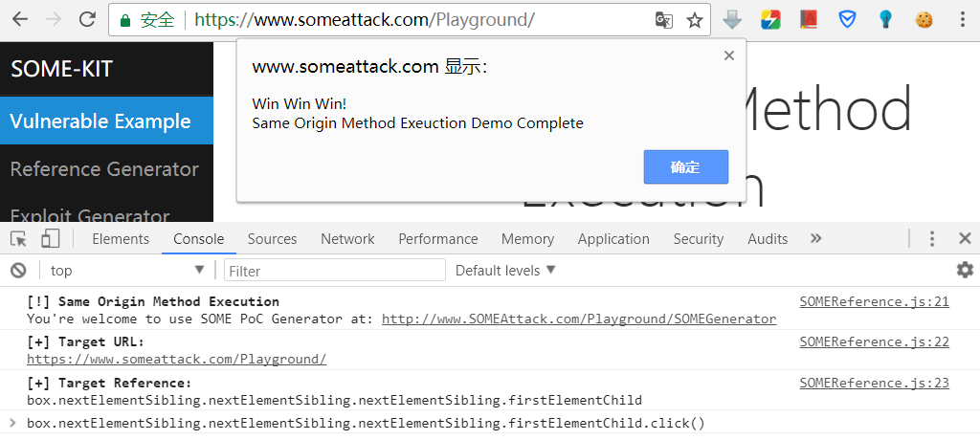Click the console Filter field
The width and height of the screenshot is (980, 440).
pyautogui.click(x=334, y=271)
